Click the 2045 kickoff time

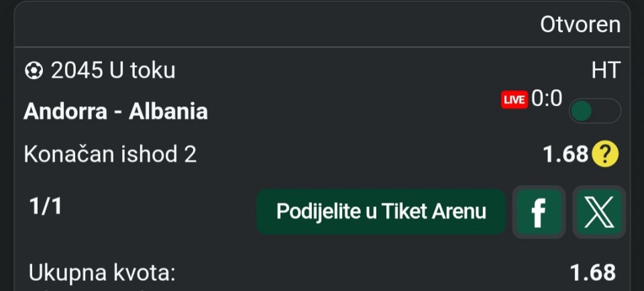click(76, 70)
